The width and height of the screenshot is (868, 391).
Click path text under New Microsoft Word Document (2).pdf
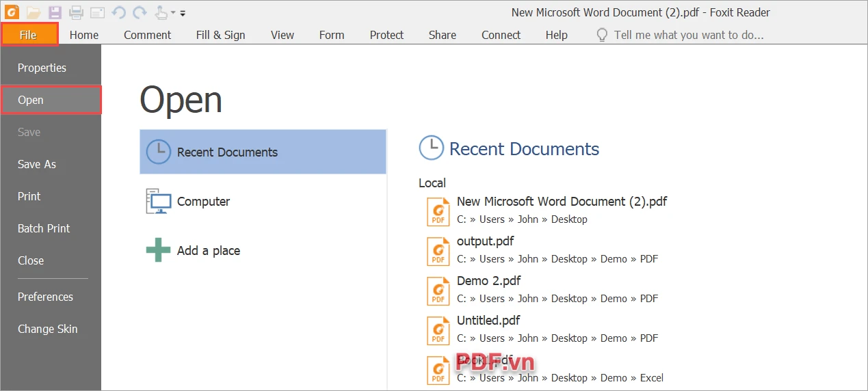[522, 219]
